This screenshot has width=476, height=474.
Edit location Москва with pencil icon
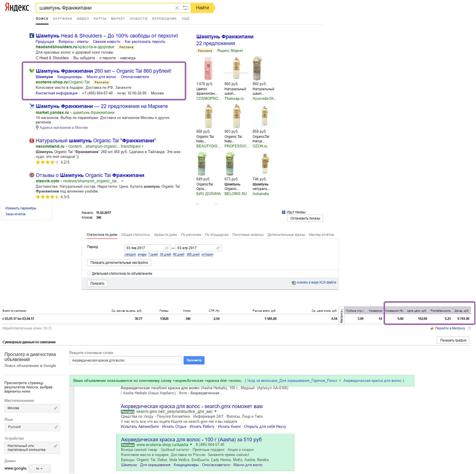pyautogui.click(x=56, y=408)
